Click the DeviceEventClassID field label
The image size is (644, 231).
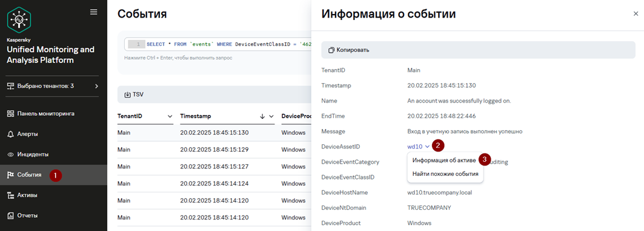click(348, 177)
